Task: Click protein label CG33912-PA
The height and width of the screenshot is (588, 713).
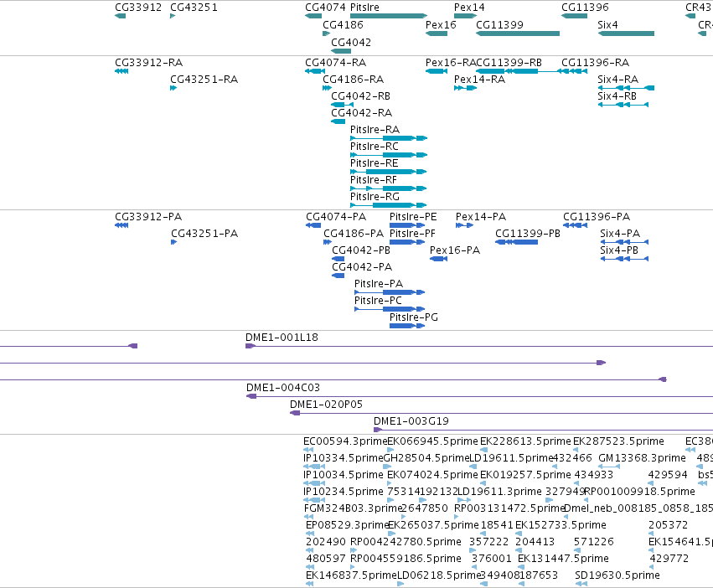Action: tap(148, 216)
